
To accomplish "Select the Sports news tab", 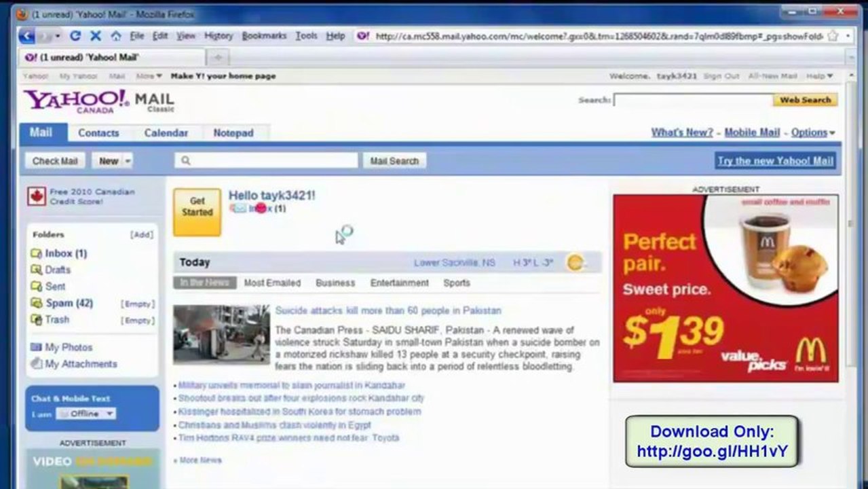I will (457, 283).
